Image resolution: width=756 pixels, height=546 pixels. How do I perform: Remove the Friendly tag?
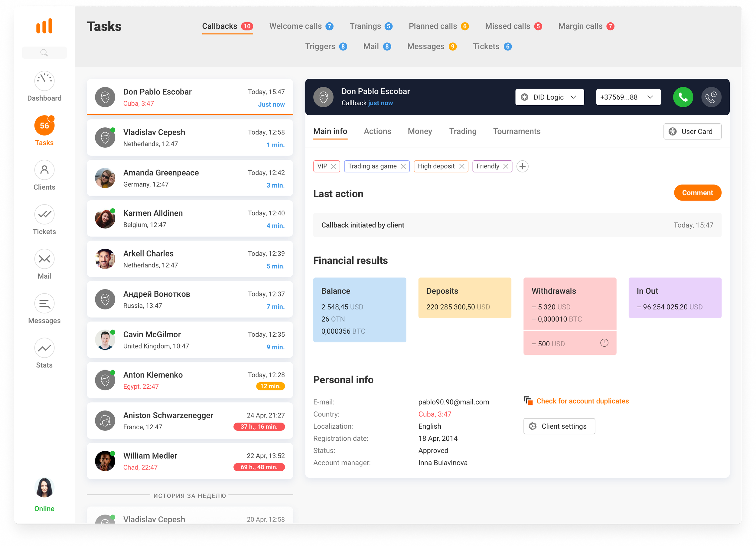coord(506,166)
